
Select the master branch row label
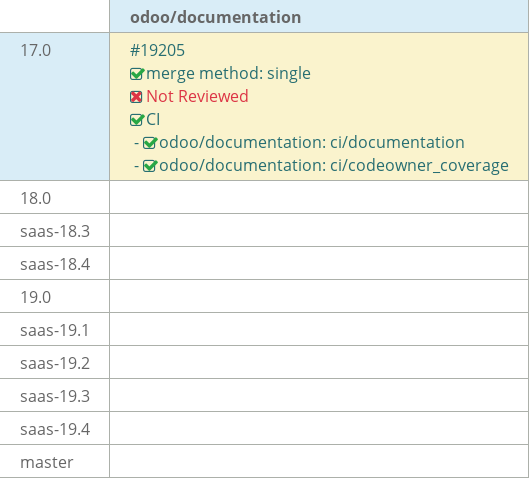[47, 462]
